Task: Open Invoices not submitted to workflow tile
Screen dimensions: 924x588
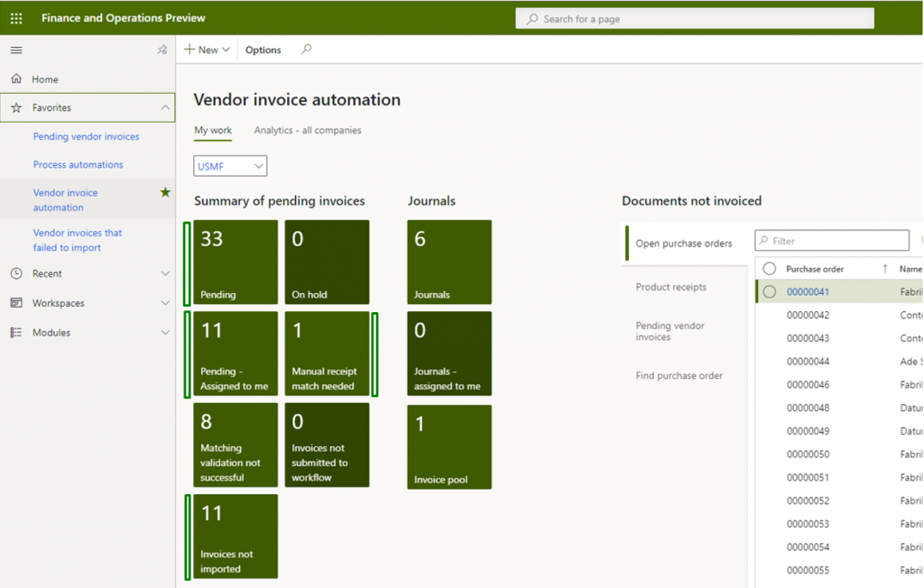Action: [327, 445]
